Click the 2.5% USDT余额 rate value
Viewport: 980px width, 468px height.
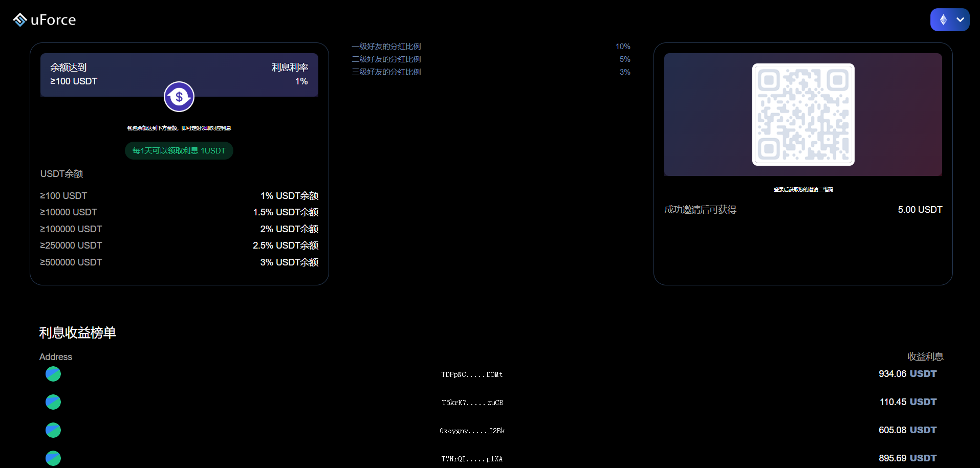point(286,246)
